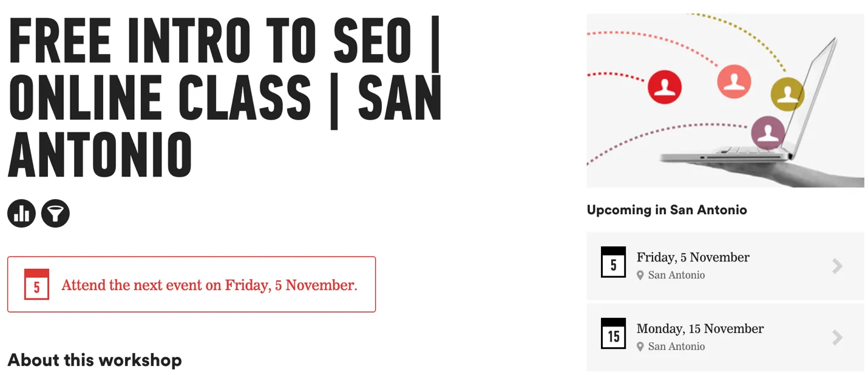Click the red calendar icon showing 5
This screenshot has width=868, height=375.
(36, 285)
